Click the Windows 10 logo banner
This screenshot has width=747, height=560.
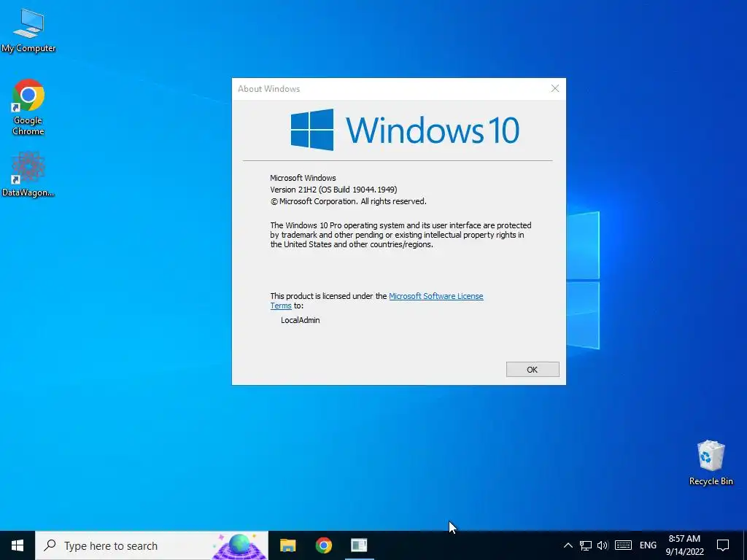[x=405, y=130]
